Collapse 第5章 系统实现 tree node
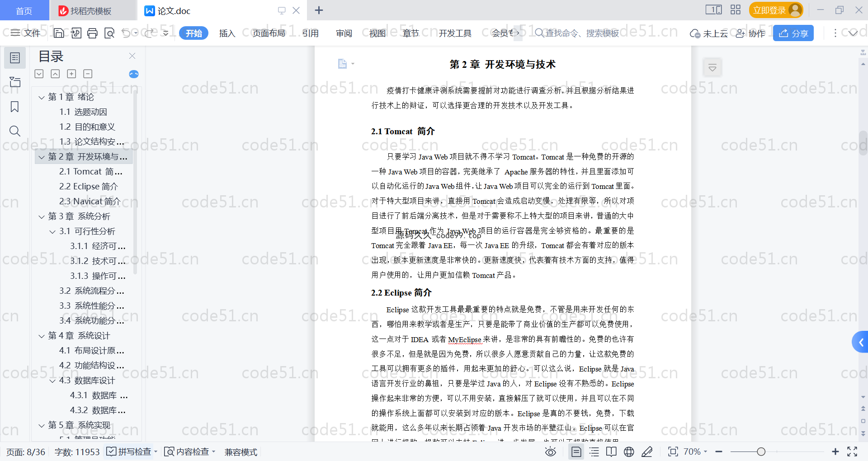868x461 pixels. [42, 425]
